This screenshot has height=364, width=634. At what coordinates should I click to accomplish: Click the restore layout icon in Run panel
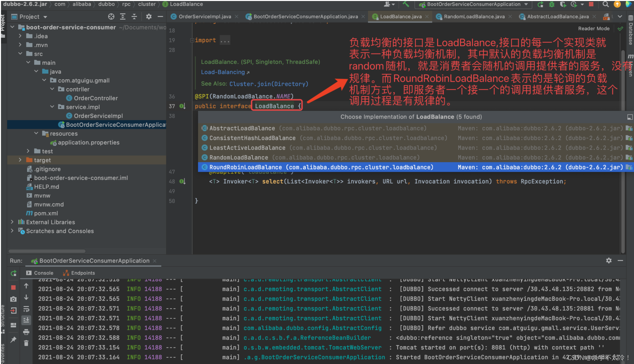click(13, 325)
